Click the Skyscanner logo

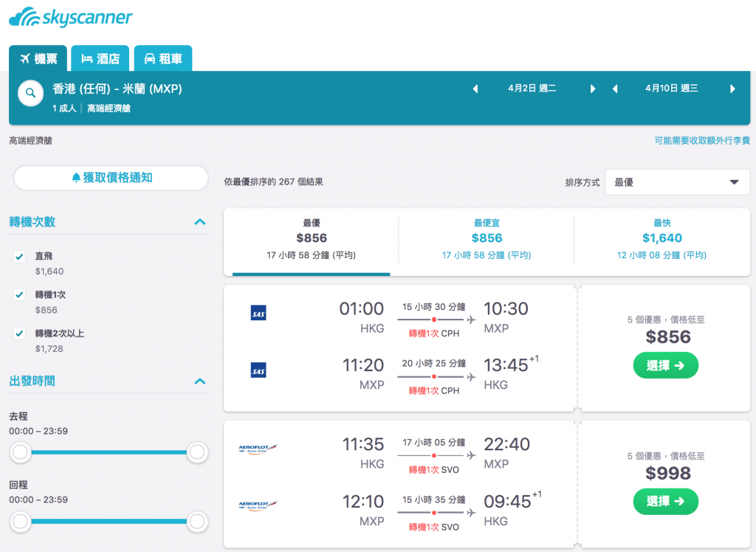(70, 18)
